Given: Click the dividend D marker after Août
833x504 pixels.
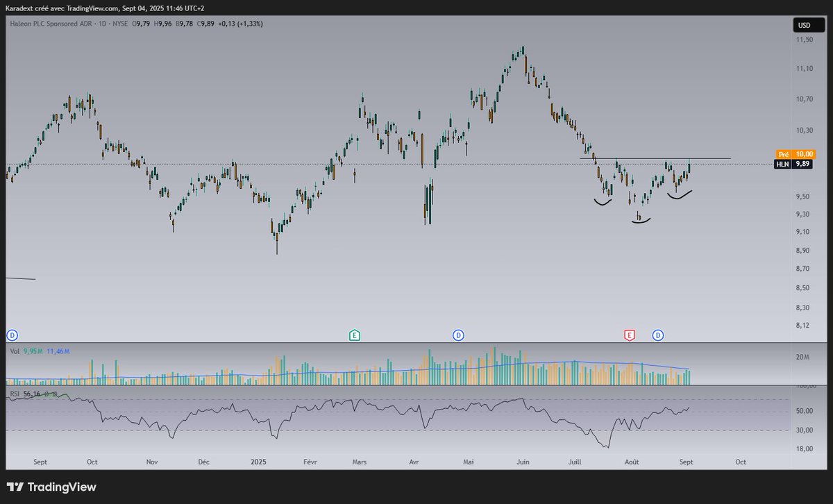Looking at the screenshot, I should pos(658,335).
